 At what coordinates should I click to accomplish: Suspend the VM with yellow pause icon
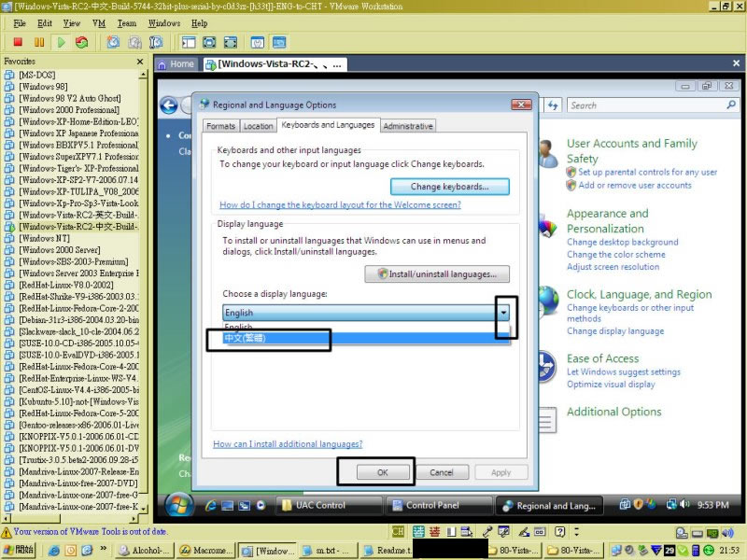39,42
